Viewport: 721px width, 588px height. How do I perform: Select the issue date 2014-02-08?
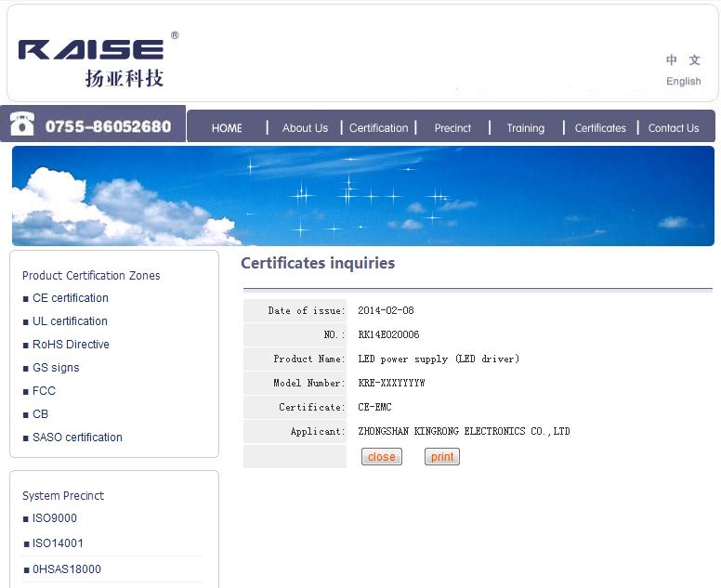[386, 310]
